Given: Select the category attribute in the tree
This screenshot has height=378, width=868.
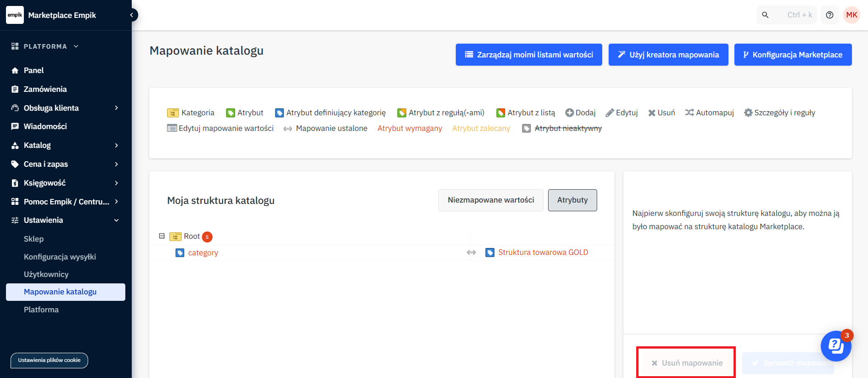Looking at the screenshot, I should pos(203,253).
